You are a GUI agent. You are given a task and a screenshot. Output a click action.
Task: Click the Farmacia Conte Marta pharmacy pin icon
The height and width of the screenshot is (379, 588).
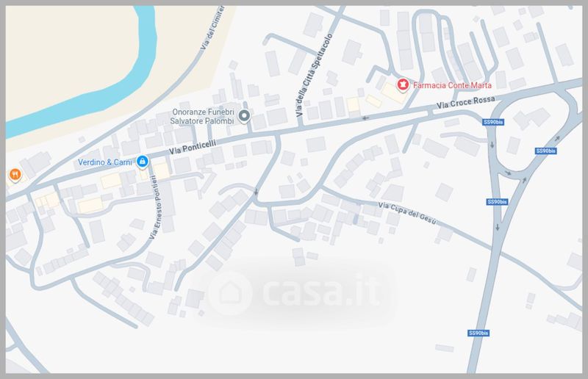[x=403, y=84]
